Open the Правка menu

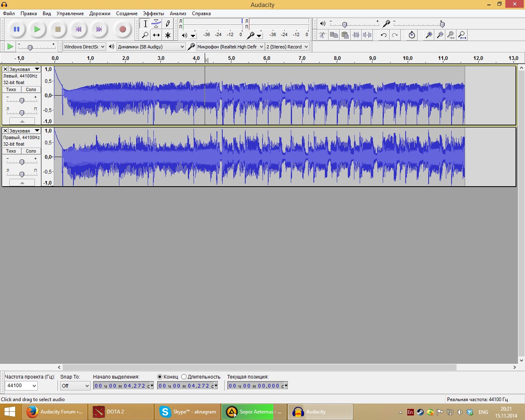(29, 14)
